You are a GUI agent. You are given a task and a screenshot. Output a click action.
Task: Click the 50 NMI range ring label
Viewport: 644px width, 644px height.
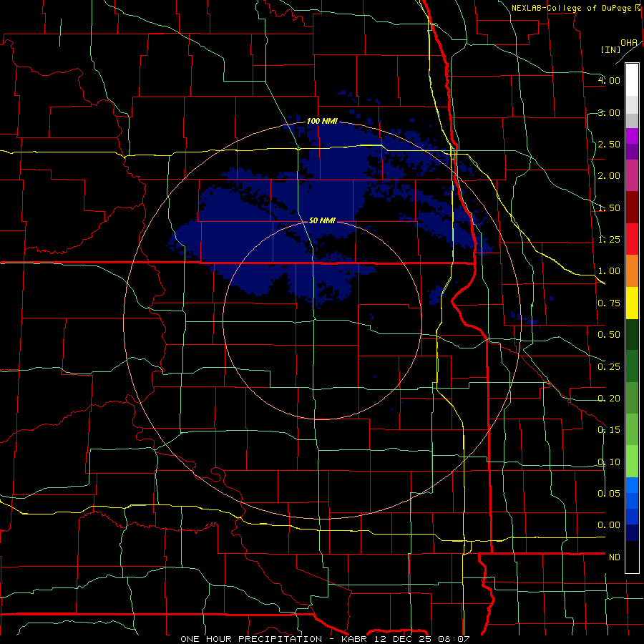point(322,220)
